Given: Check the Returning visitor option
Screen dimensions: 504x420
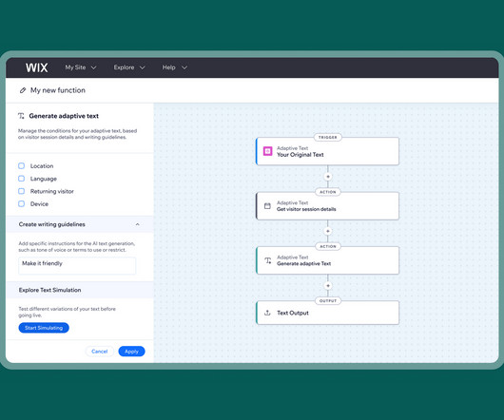Looking at the screenshot, I should click(x=22, y=191).
